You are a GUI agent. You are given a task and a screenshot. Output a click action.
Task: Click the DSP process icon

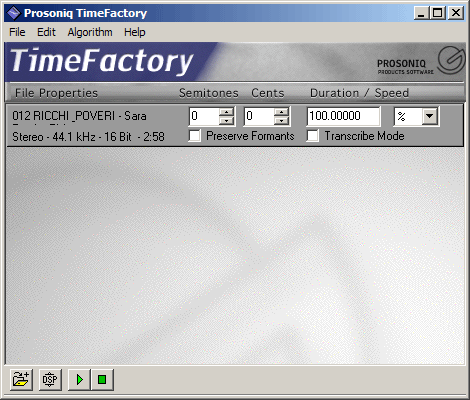tap(50, 379)
